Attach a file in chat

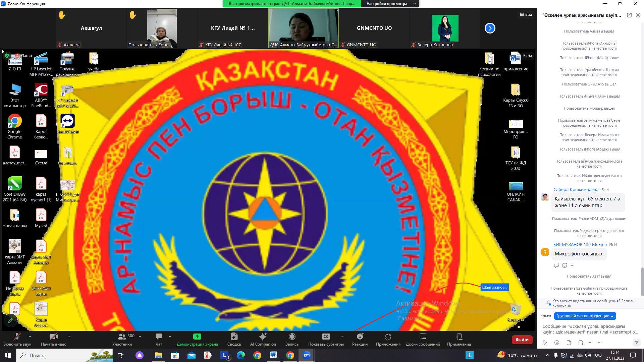[569, 343]
